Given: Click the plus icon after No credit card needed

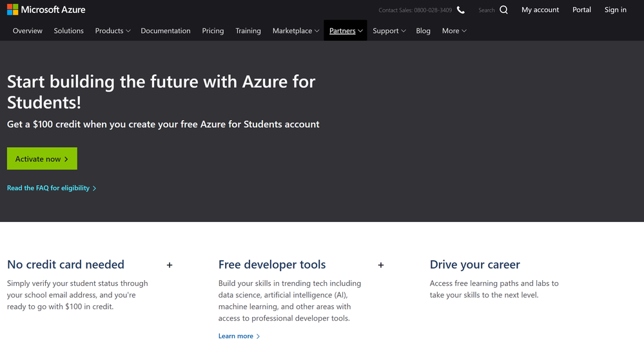Looking at the screenshot, I should click(170, 265).
